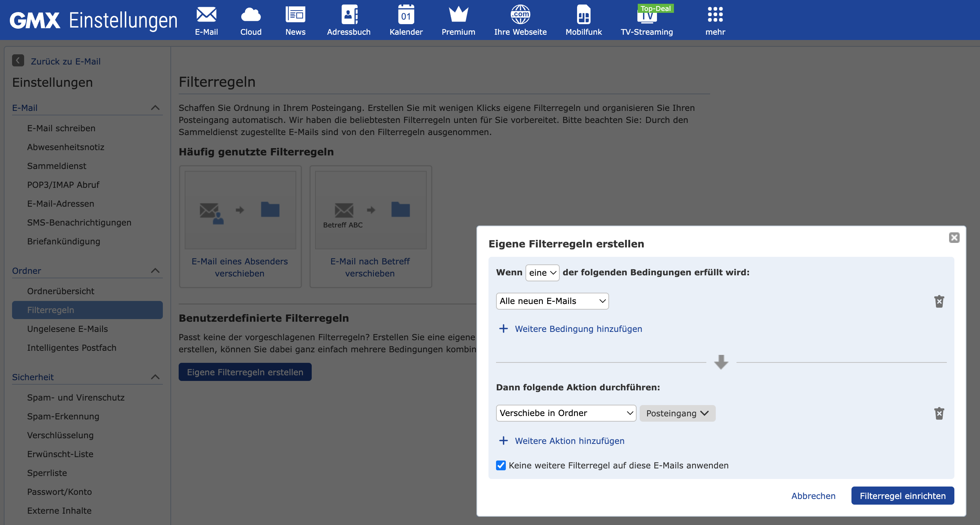Click the Filterregel einrichten button
The height and width of the screenshot is (525, 980).
coord(902,496)
